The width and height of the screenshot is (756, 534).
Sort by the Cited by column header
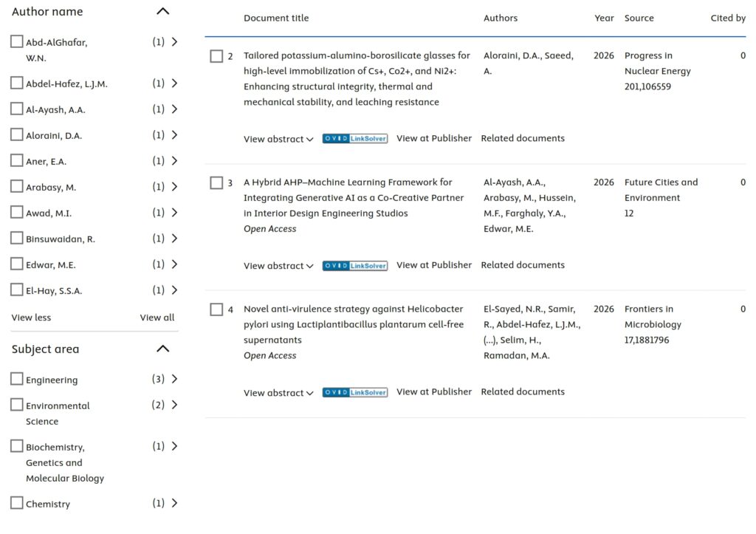[728, 18]
